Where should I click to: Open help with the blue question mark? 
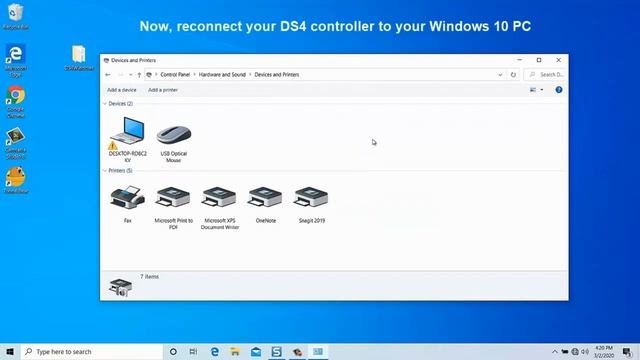[559, 90]
